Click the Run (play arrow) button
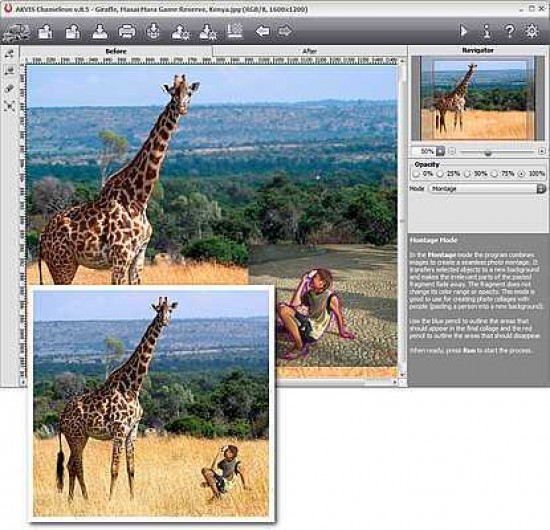550x530 pixels. (463, 31)
